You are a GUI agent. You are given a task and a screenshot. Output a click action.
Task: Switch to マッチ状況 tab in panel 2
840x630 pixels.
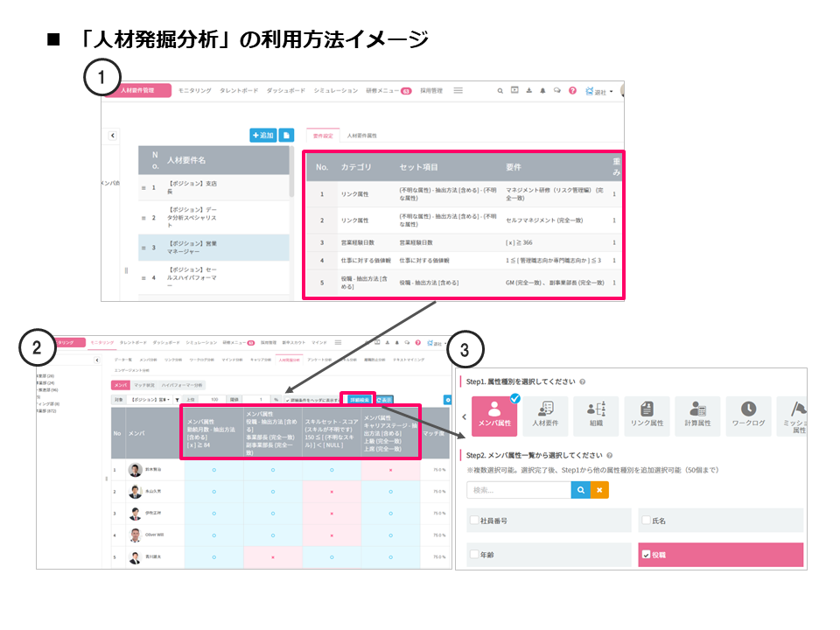pyautogui.click(x=144, y=385)
